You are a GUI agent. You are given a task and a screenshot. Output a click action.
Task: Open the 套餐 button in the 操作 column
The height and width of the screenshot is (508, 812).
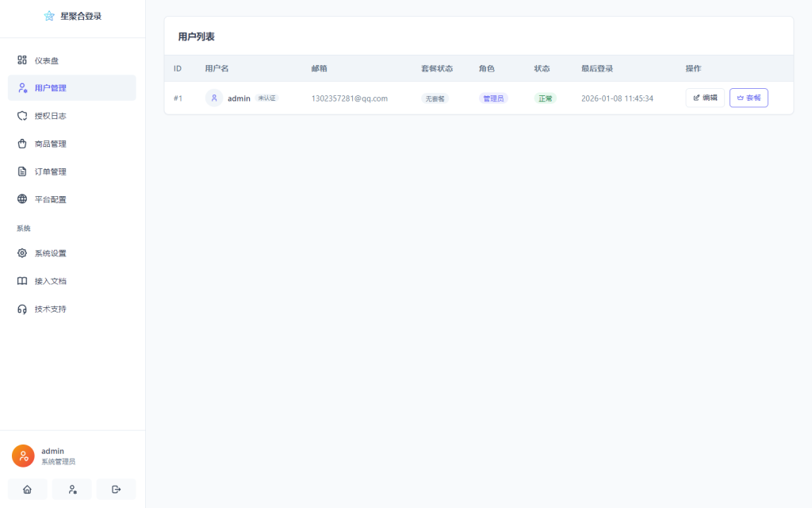click(x=749, y=98)
